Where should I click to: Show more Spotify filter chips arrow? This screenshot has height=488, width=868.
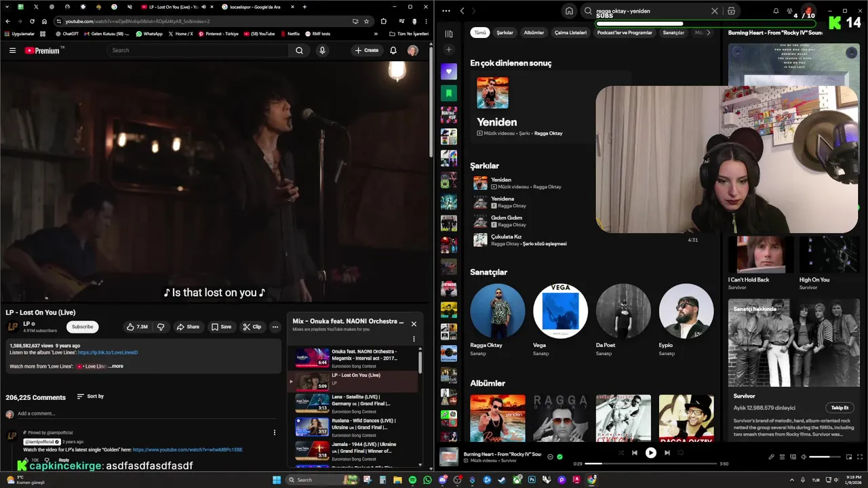tap(709, 33)
